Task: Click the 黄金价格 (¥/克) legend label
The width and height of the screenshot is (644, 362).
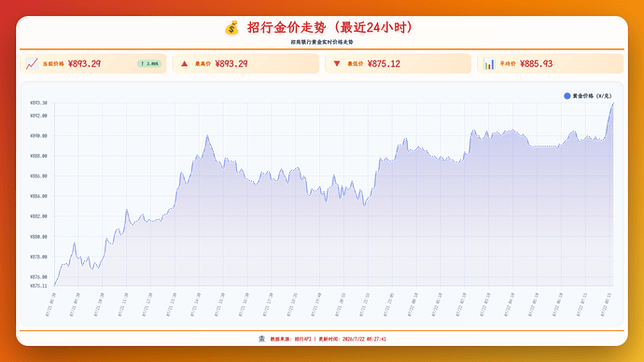Action: pyautogui.click(x=592, y=95)
